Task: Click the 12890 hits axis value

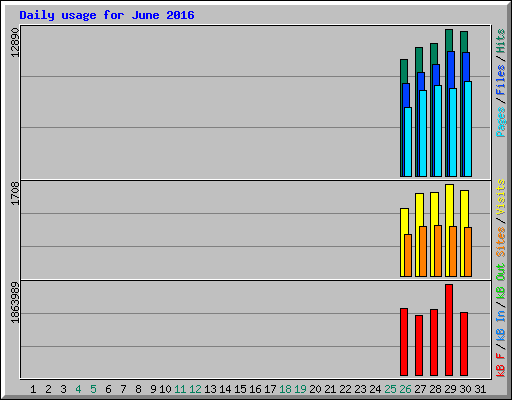Action: [15, 43]
